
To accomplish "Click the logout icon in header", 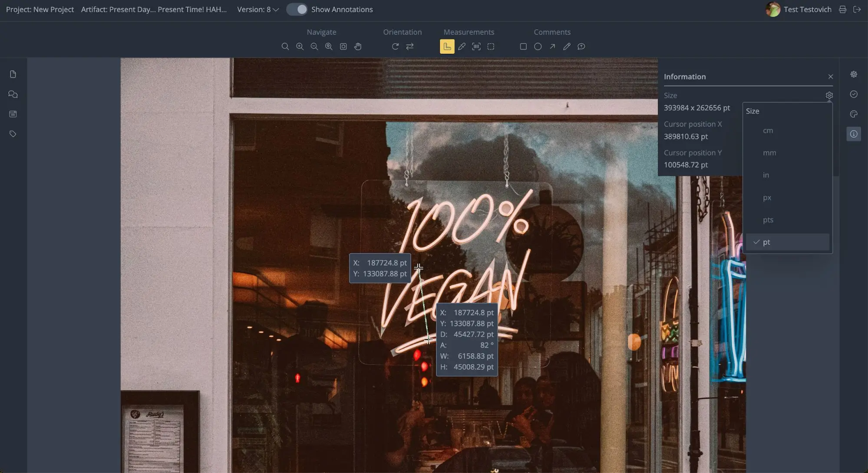I will 857,10.
